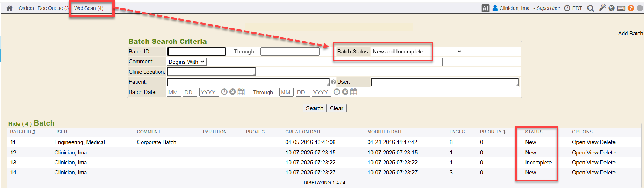644x188 pixels.
Task: Switch to the WebScan tab
Action: 89,8
